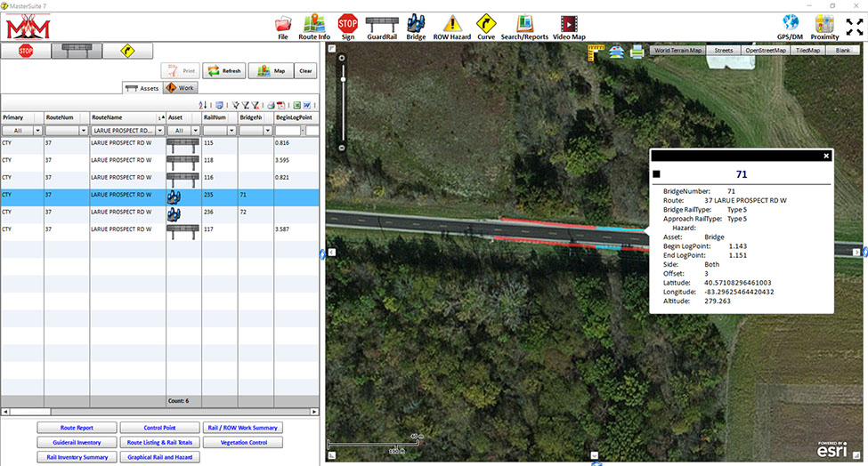868x466 pixels.
Task: Toggle the curve sign asset filter button
Action: click(128, 51)
